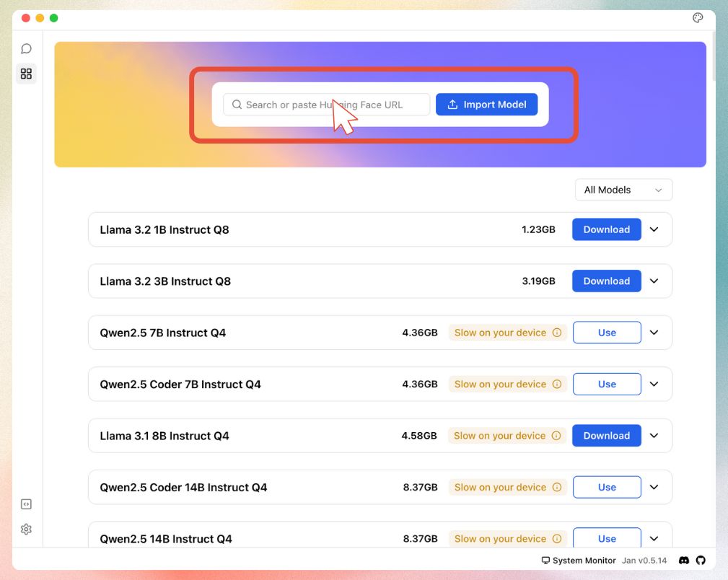Select the Hub grid icon in sidebar
The image size is (728, 580).
27,74
